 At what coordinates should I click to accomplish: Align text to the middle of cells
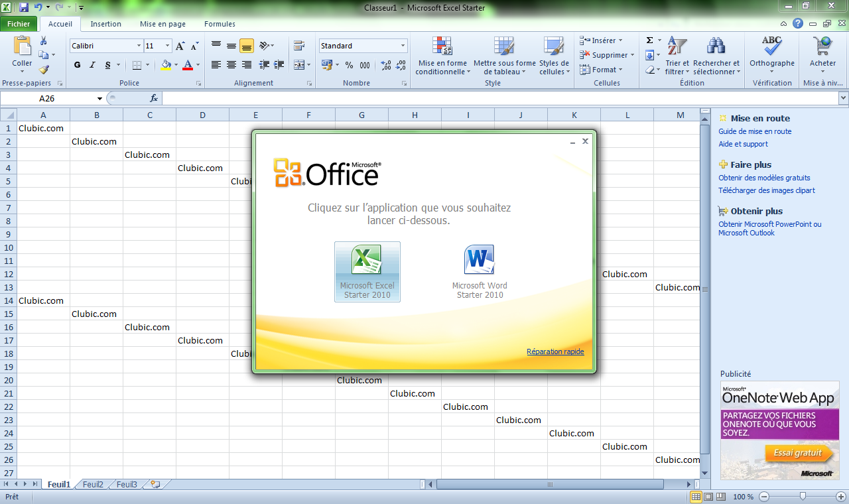231,46
